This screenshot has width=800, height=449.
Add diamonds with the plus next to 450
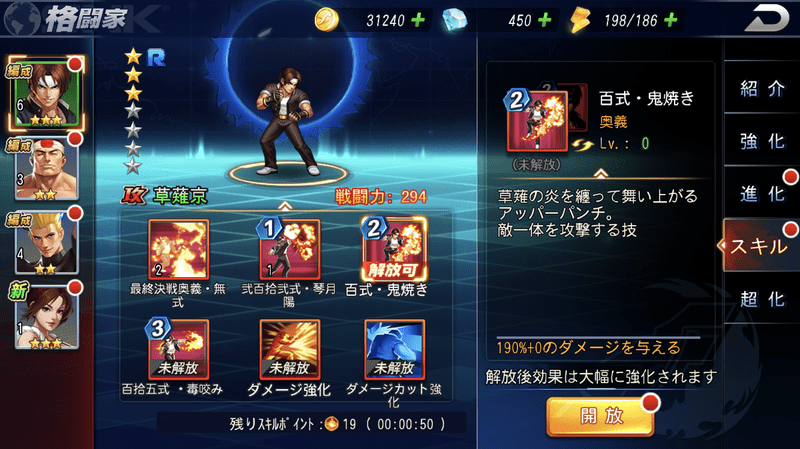tap(545, 20)
